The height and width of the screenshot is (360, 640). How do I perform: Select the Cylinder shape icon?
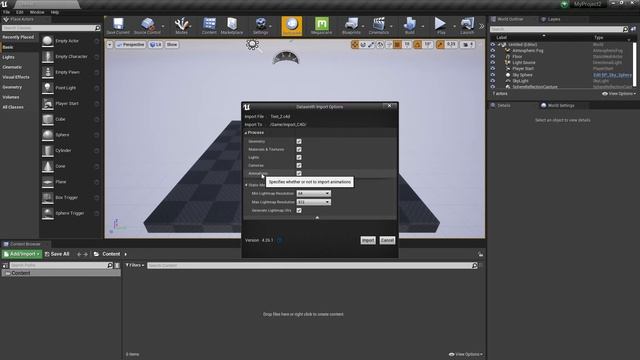click(47, 151)
